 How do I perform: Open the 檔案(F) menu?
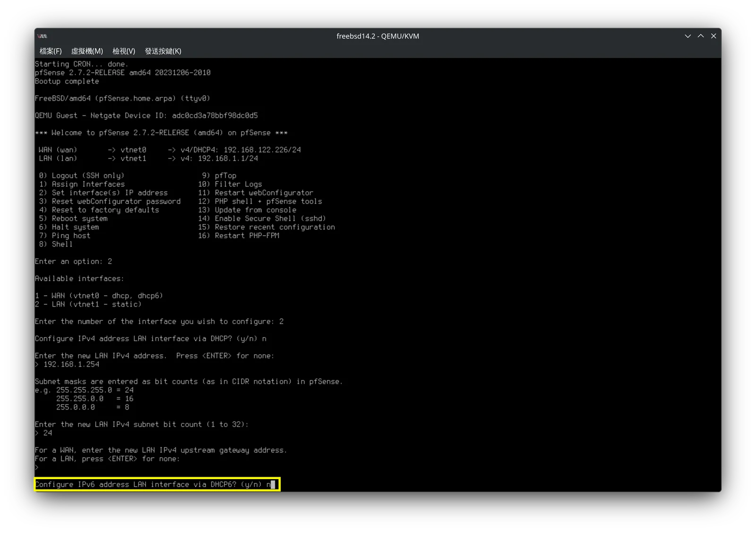[51, 51]
